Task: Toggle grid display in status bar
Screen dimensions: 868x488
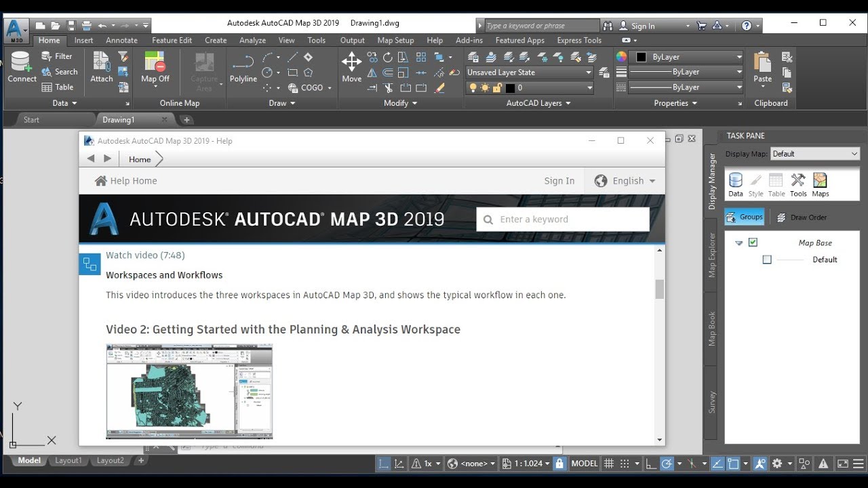Action: point(608,464)
